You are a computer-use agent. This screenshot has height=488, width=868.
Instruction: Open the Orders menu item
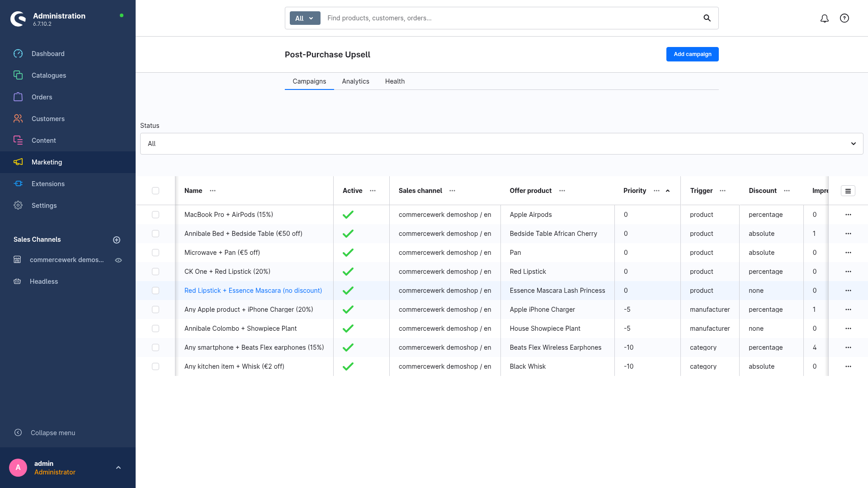click(68, 97)
